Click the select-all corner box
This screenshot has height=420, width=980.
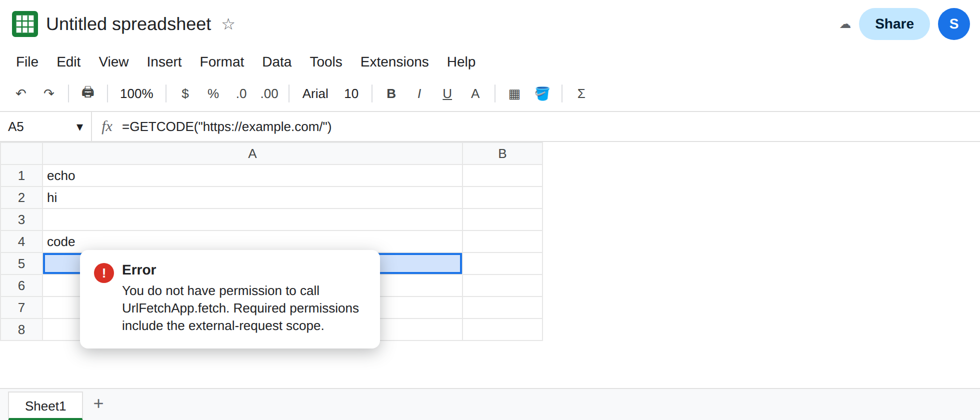[x=21, y=153]
